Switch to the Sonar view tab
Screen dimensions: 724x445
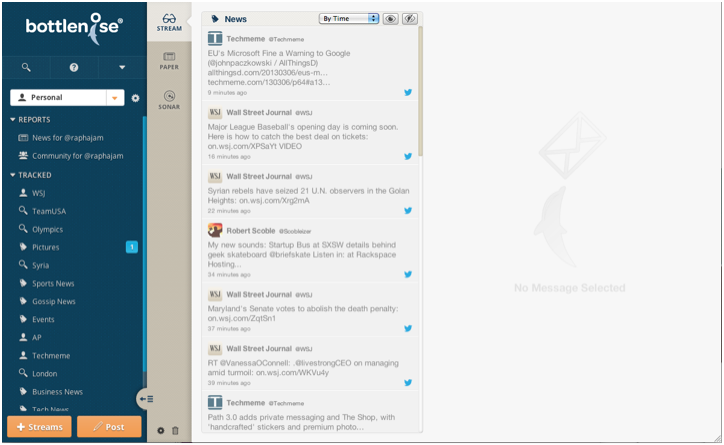coord(169,100)
